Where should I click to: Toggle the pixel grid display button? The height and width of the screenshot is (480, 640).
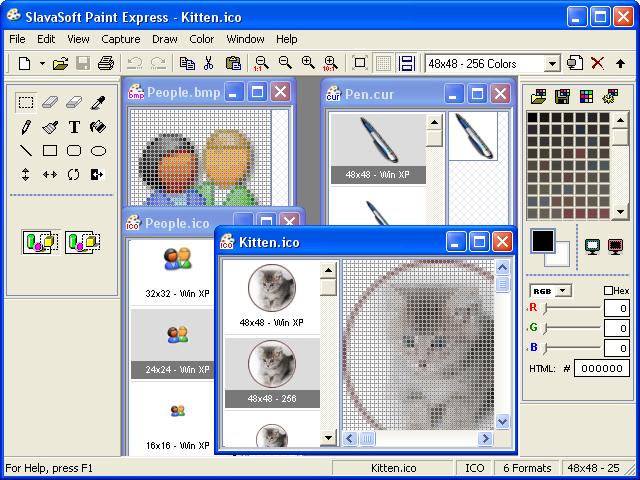click(383, 63)
